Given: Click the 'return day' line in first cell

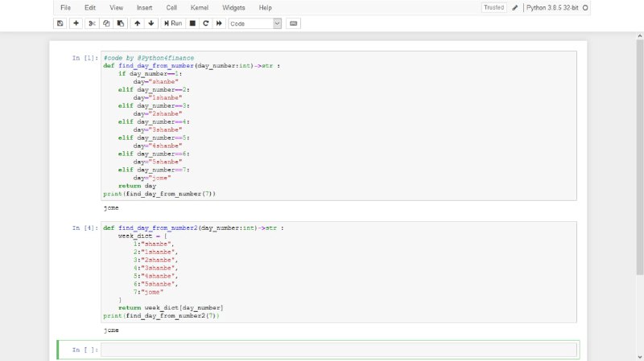Looking at the screenshot, I should [137, 186].
